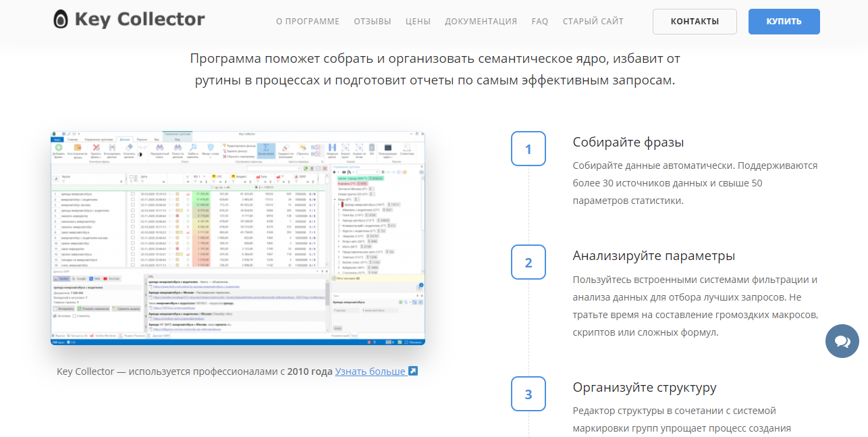Click the shield Минус-слова icon in app screenshot
Viewport: 868px width, 437px height.
(x=211, y=147)
